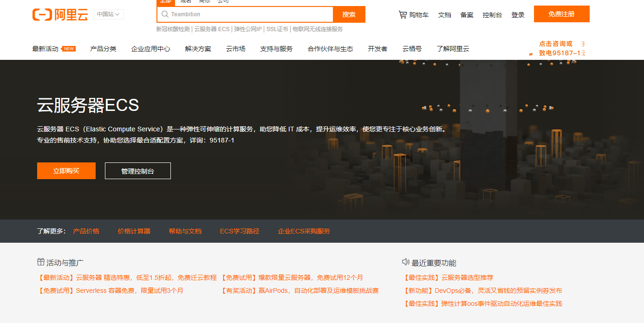Click the Alibaba Cloud (阿里云) logo

(x=60, y=14)
